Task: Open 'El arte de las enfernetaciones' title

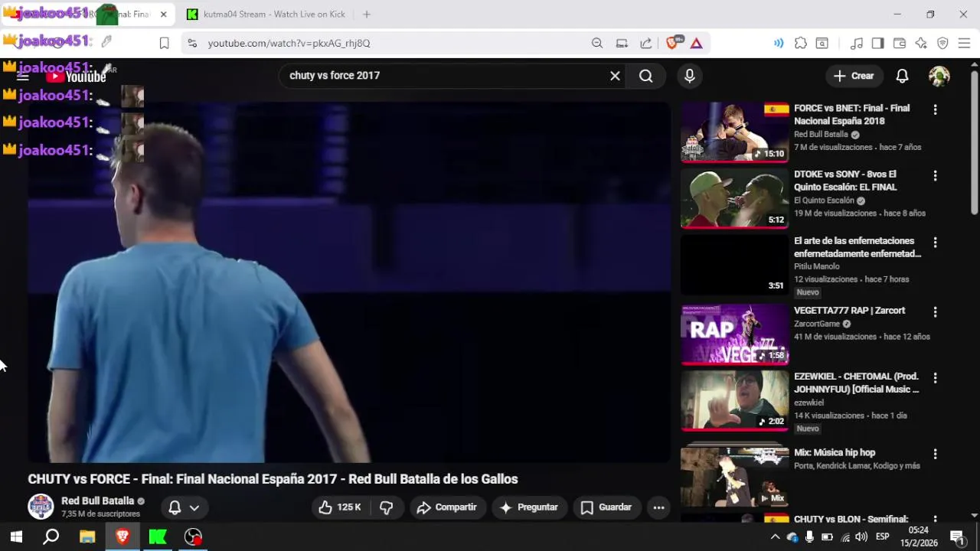Action: (857, 247)
